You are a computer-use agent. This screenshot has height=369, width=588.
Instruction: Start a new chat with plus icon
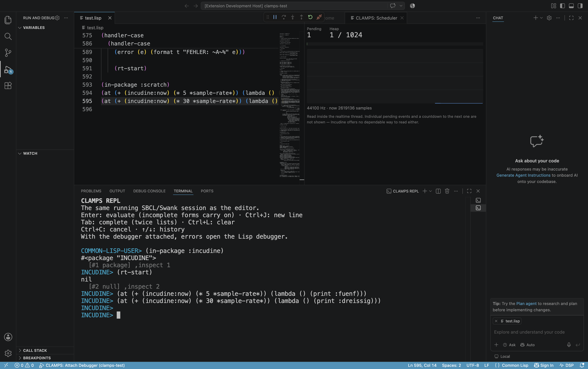point(535,18)
